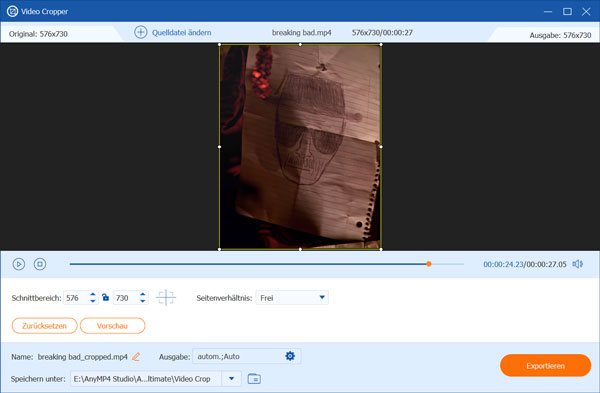This screenshot has width=600, height=393.
Task: Play the video with the play button
Action: click(x=18, y=264)
